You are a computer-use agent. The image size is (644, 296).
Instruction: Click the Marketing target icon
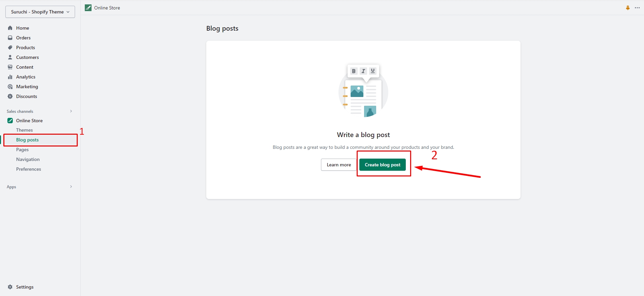coord(10,87)
